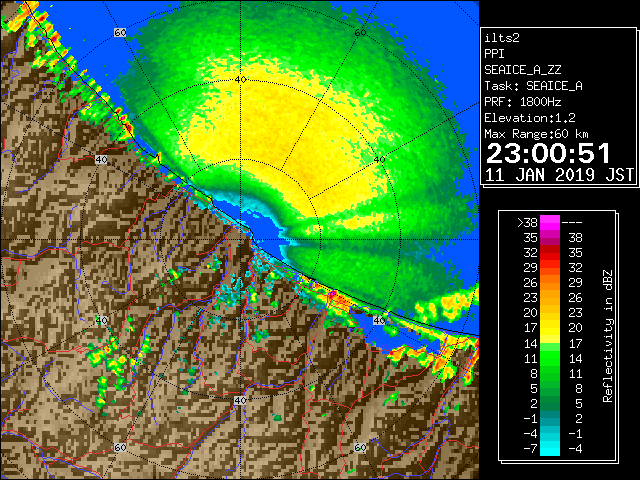Click the '-7' legend label
640x480 pixels.
point(530,449)
